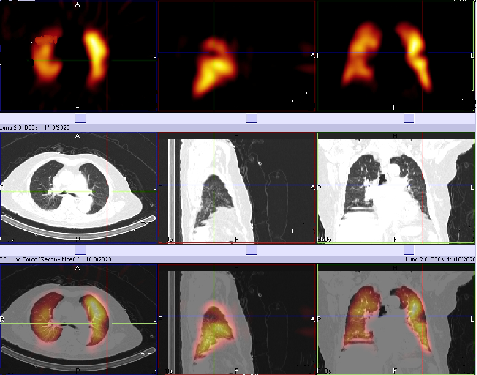Click slice slider handle under SPECT coronal view
This screenshot has height=375, width=477.
[409, 119]
